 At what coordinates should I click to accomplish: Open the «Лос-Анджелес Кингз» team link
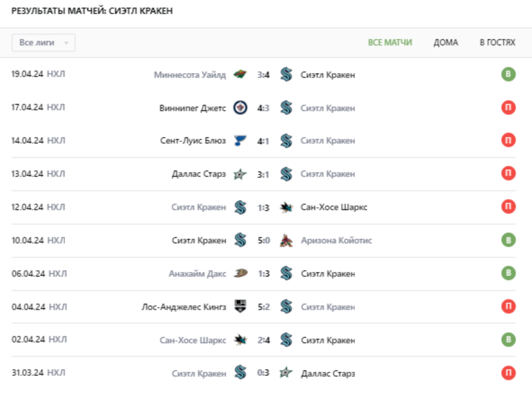tap(184, 307)
